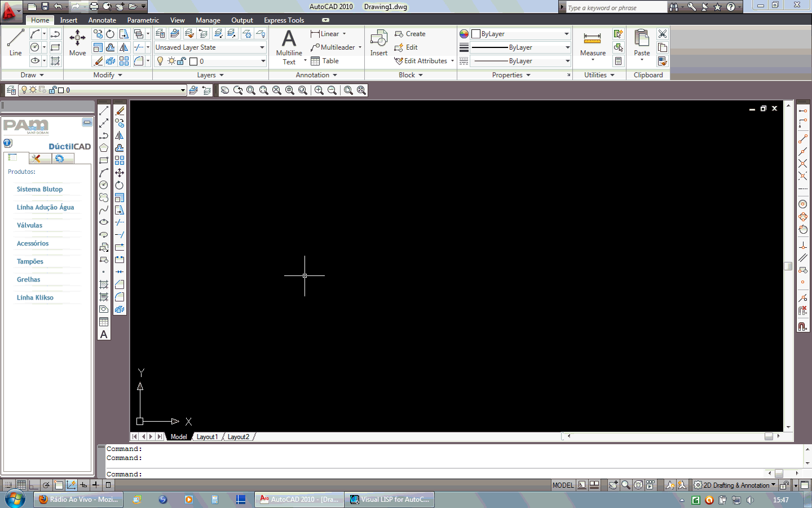Viewport: 812px width, 508px height.
Task: Select the Spline tool in vertical Draw toolbar
Action: click(104, 210)
